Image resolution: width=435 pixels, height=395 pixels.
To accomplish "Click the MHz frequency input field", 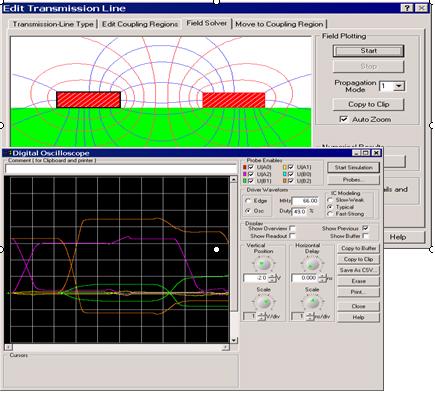I will 305,201.
